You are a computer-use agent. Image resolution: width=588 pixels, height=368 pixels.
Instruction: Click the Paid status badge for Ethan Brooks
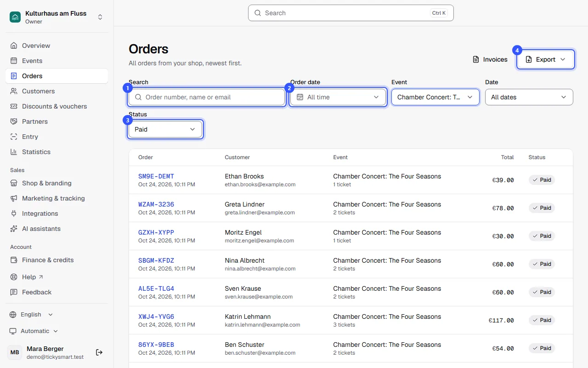[542, 180]
